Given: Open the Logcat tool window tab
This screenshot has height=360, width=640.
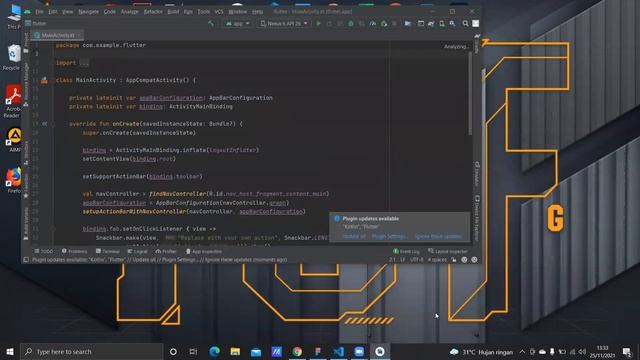Looking at the screenshot, I should (138, 251).
